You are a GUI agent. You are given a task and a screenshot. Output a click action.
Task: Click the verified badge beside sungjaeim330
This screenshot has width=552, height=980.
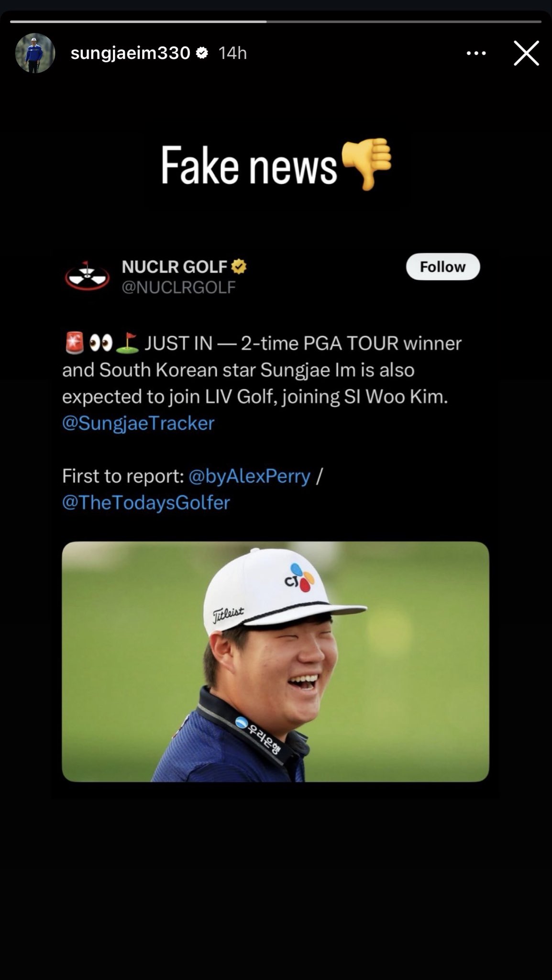point(202,53)
